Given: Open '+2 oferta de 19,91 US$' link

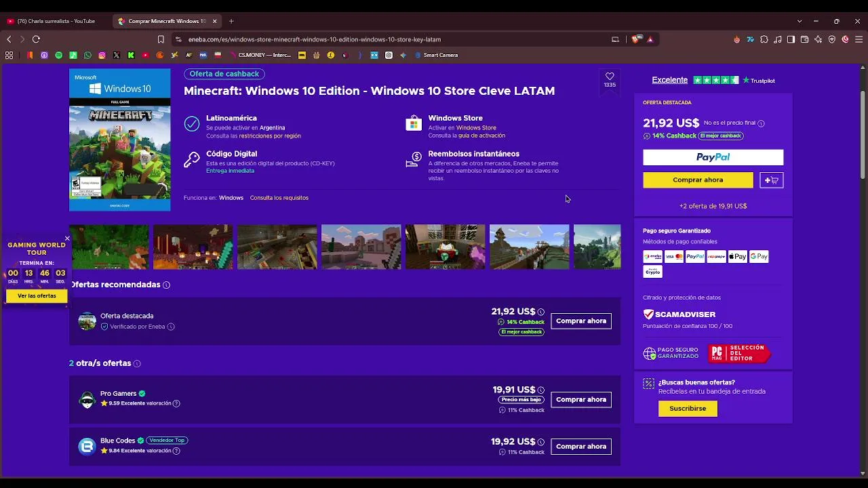Looking at the screenshot, I should click(713, 206).
